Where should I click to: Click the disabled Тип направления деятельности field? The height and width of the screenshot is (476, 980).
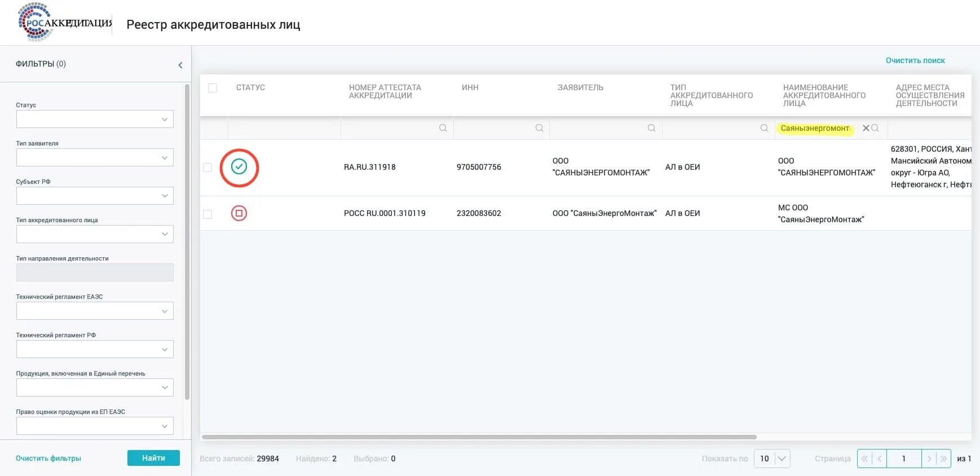(95, 272)
